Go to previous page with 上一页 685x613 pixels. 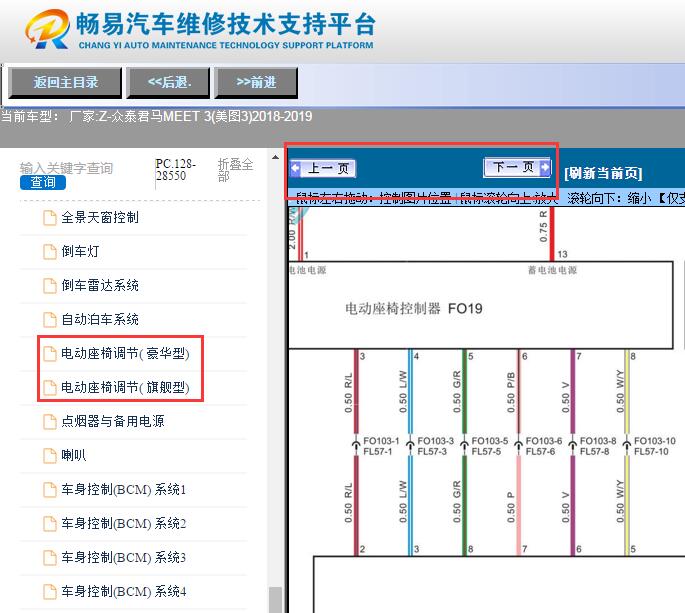click(x=323, y=168)
